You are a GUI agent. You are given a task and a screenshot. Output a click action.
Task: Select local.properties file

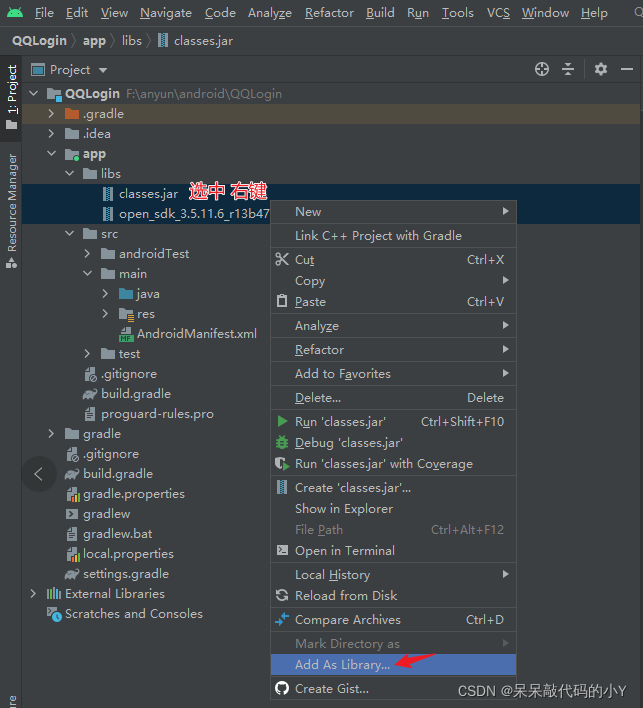click(128, 554)
